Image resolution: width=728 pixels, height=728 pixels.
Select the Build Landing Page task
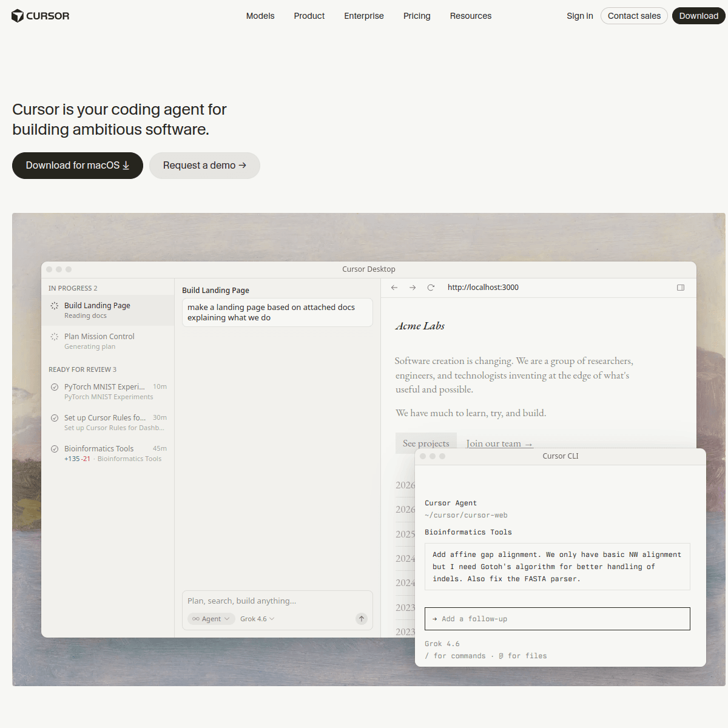[108, 311]
